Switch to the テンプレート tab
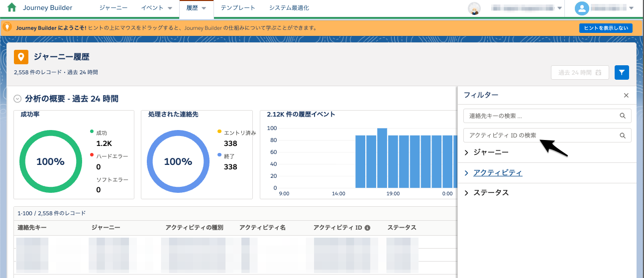 (238, 8)
